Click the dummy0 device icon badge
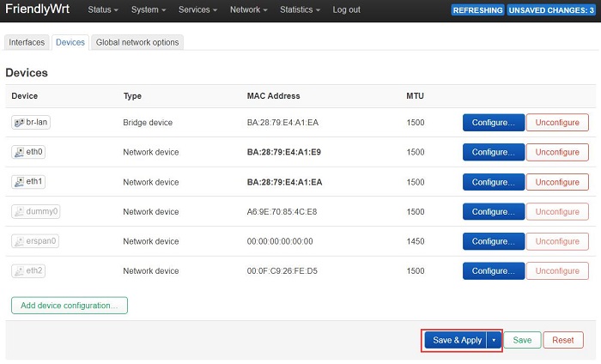 [x=20, y=212]
